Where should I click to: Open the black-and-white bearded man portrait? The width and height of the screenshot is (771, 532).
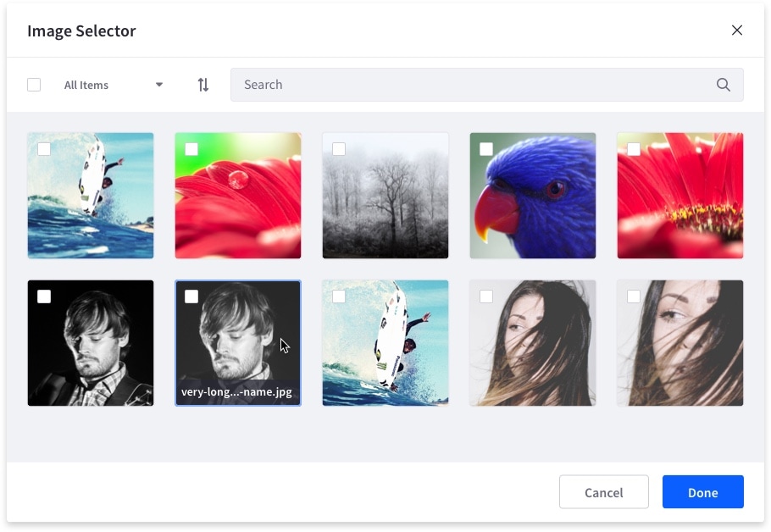pyautogui.click(x=91, y=343)
